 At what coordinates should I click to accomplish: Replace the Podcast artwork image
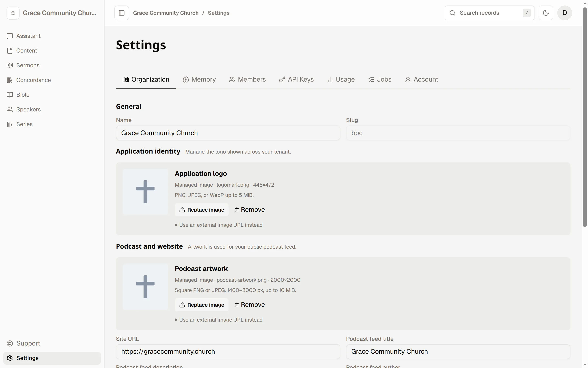click(x=202, y=305)
